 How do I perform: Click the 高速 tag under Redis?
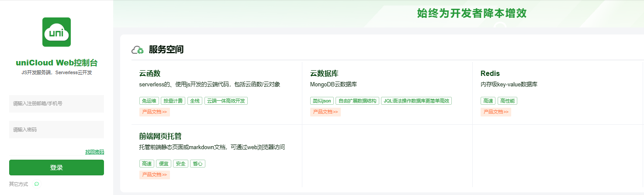pos(488,101)
